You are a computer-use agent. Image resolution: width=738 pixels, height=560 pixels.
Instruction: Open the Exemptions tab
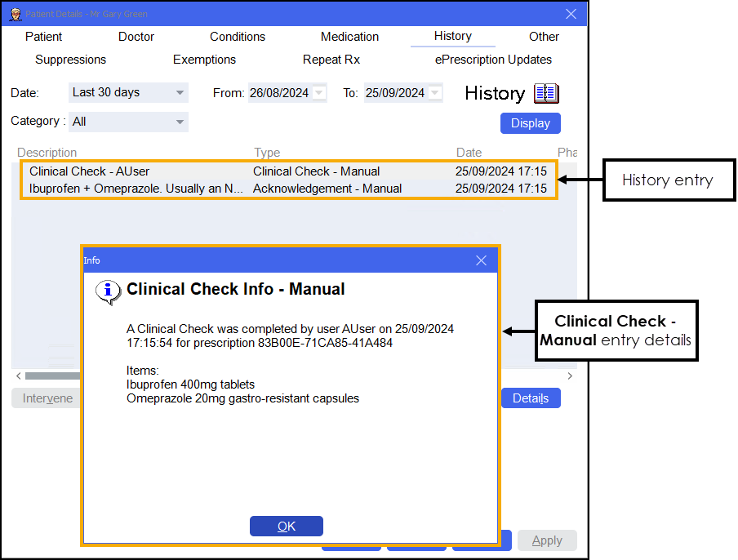[x=204, y=60]
